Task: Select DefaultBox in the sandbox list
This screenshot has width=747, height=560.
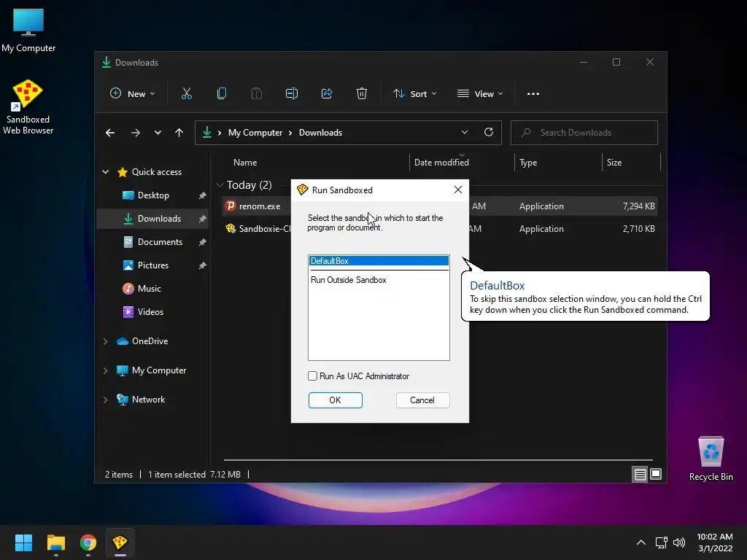Action: pyautogui.click(x=379, y=261)
